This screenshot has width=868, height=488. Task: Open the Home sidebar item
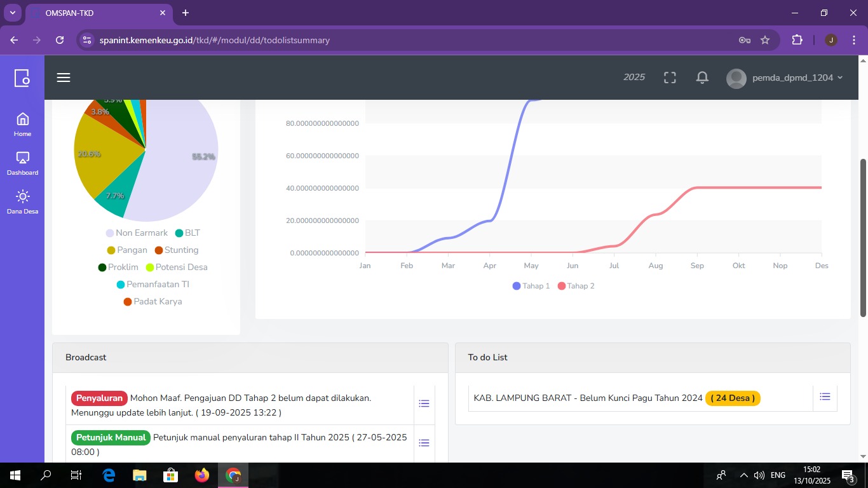click(x=23, y=125)
